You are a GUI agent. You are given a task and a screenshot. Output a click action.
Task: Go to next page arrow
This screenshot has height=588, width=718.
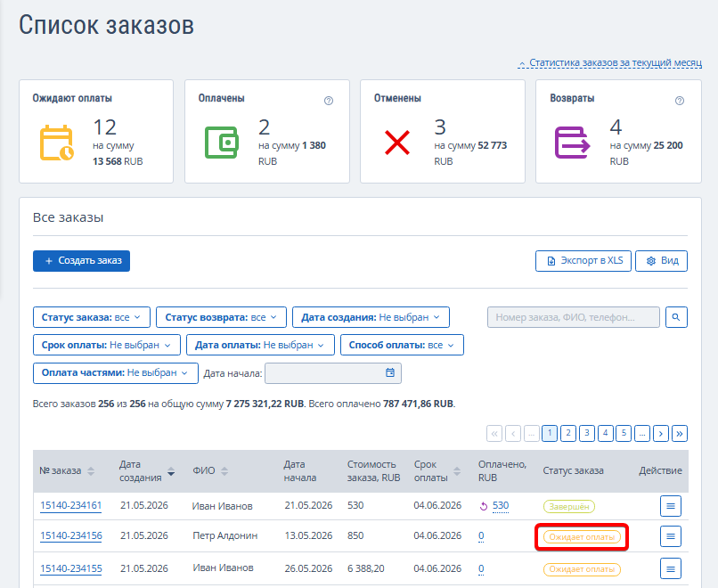[661, 433]
